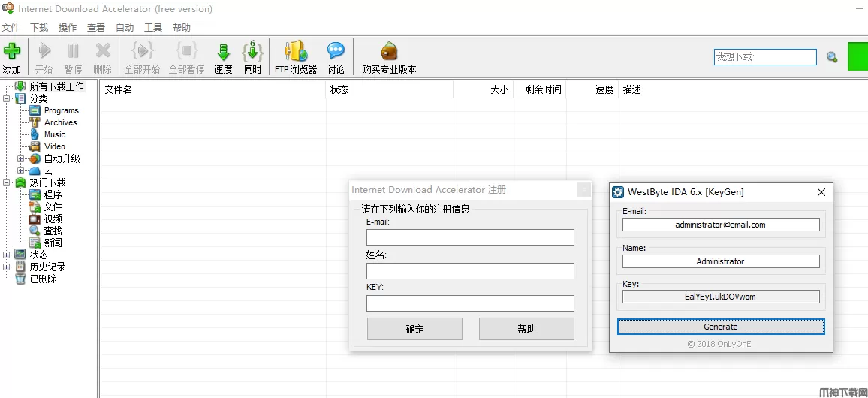Expand the 状态 tree node
This screenshot has height=398, width=868.
pyautogui.click(x=6, y=255)
